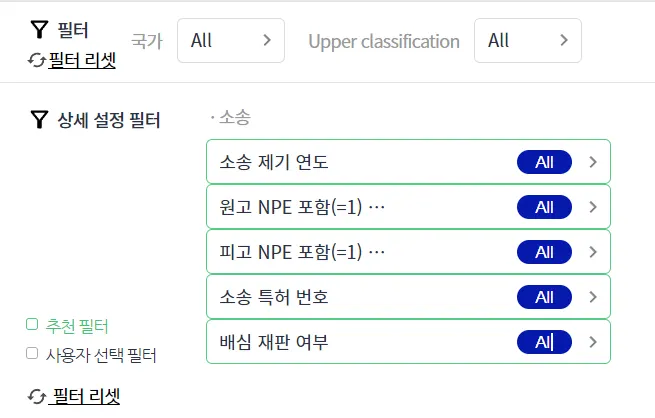The height and width of the screenshot is (418, 655).
Task: Open the 국가 dropdown
Action: (x=230, y=41)
